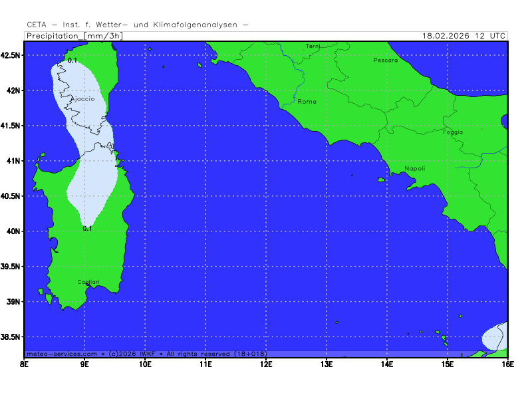532x399 pixels.
Task: Click the CETA institute header text
Action: (x=138, y=25)
